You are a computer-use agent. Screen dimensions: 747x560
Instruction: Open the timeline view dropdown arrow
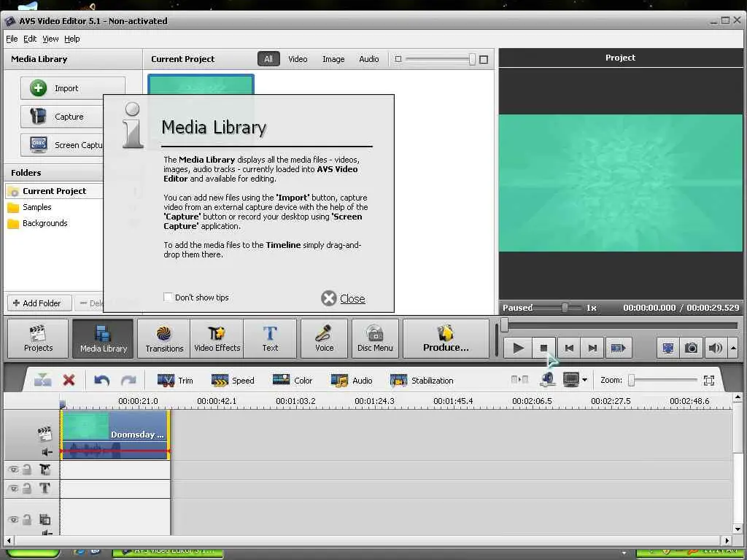[x=584, y=380]
